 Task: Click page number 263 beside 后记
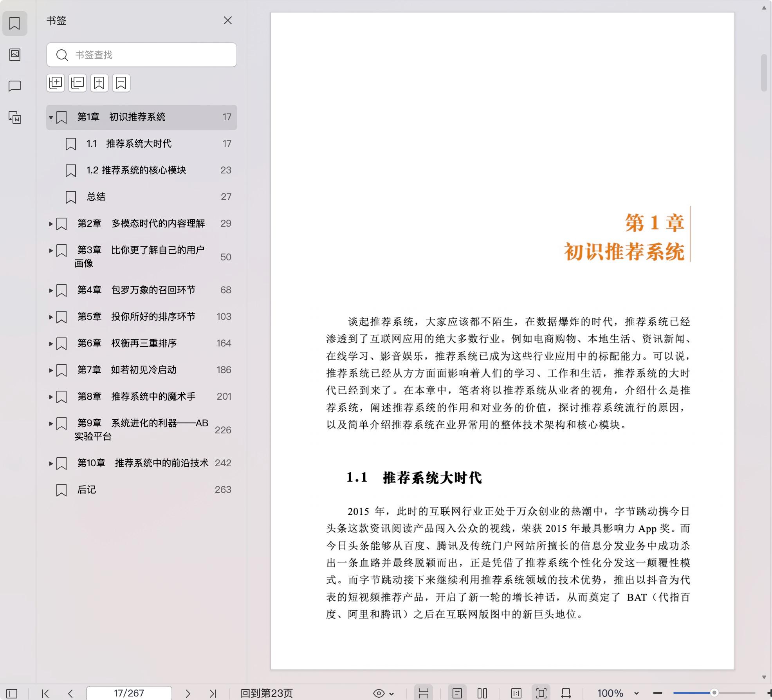coord(223,490)
